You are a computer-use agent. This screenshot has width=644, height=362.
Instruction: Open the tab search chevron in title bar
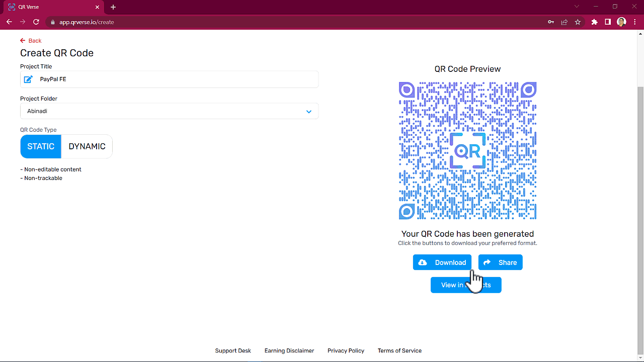point(577,7)
